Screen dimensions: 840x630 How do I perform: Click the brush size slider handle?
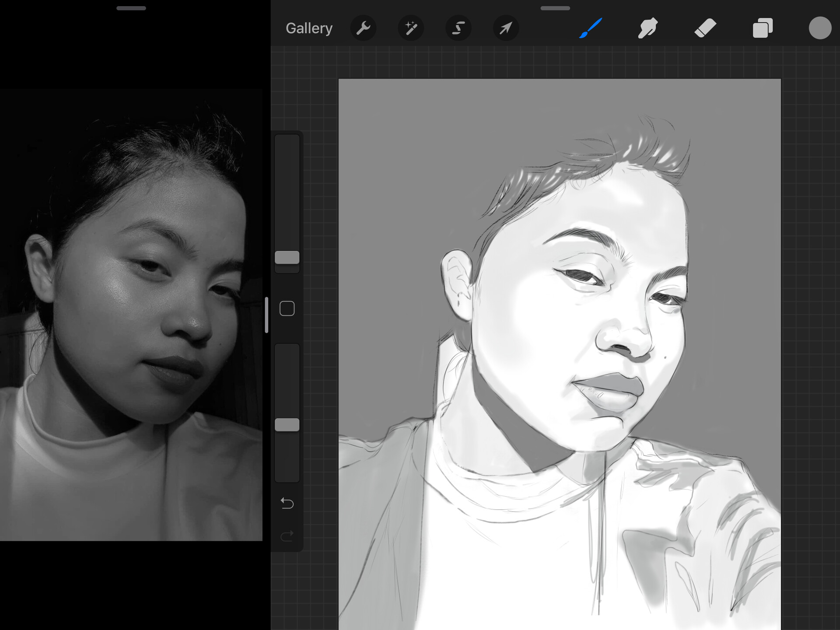tap(287, 258)
